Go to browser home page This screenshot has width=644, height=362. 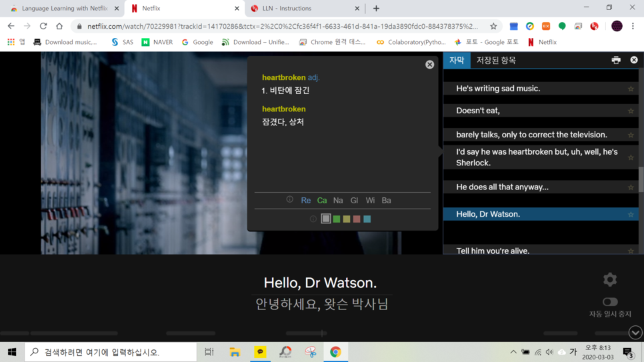click(59, 26)
